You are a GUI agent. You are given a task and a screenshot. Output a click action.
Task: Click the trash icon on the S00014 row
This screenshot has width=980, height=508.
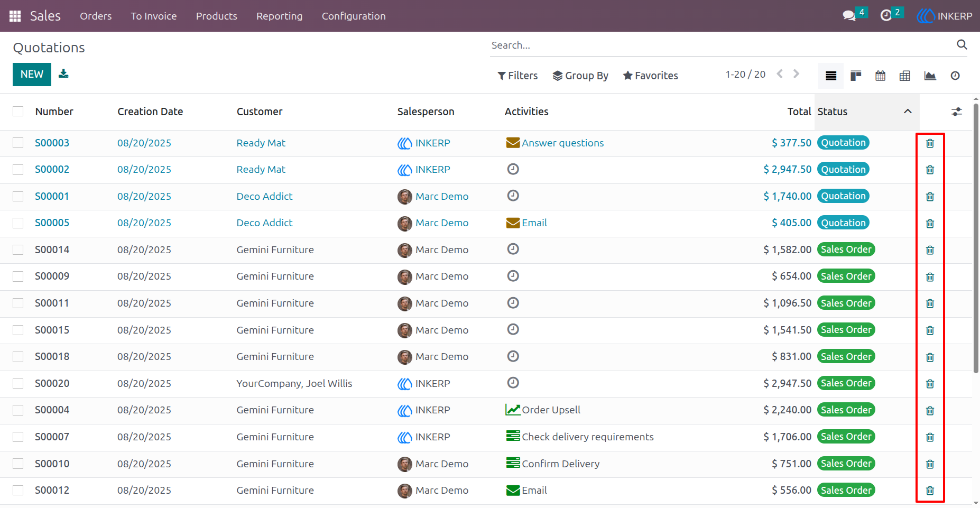coord(930,250)
